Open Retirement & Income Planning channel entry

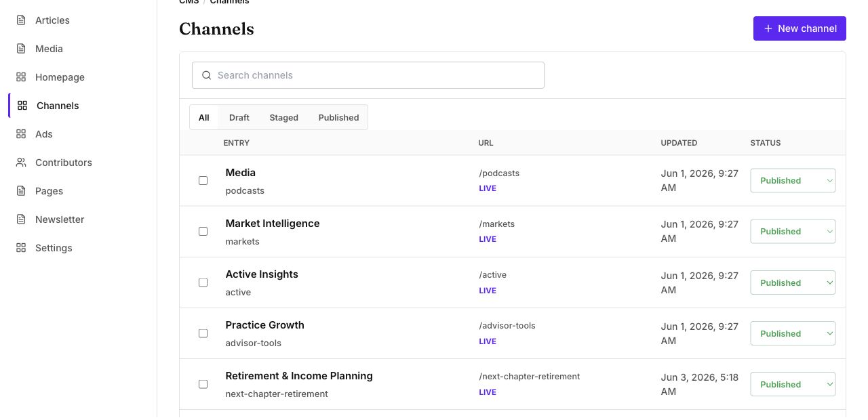pyautogui.click(x=299, y=376)
